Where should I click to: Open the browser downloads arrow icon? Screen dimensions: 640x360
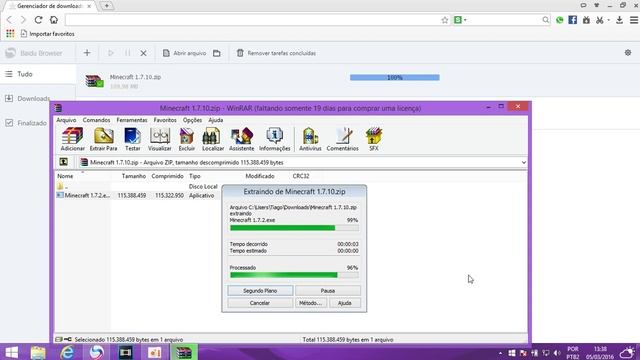click(x=619, y=20)
